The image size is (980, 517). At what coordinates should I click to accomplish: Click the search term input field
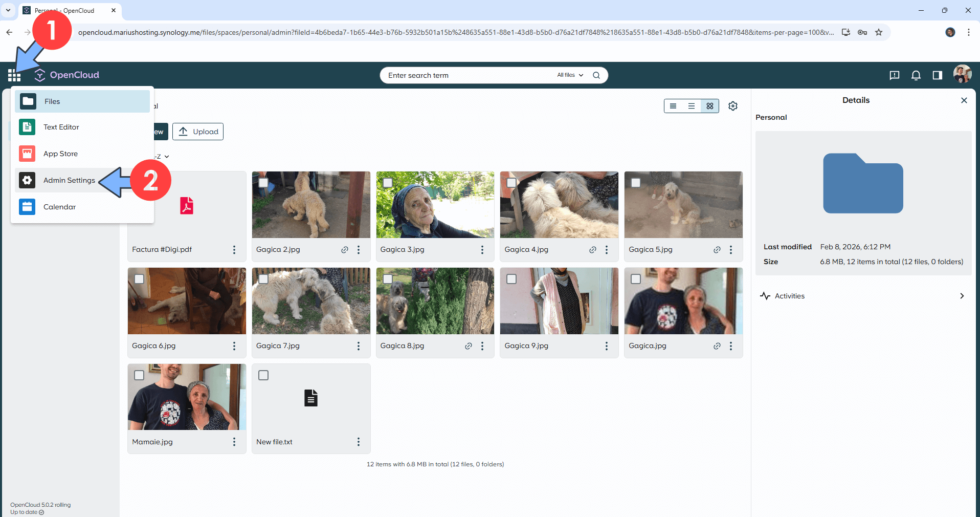[468, 75]
